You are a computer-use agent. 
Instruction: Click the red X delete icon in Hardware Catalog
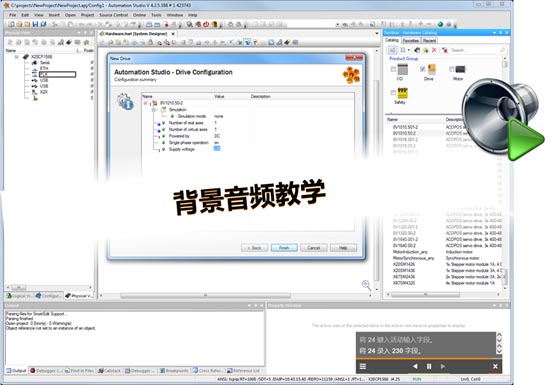click(434, 50)
